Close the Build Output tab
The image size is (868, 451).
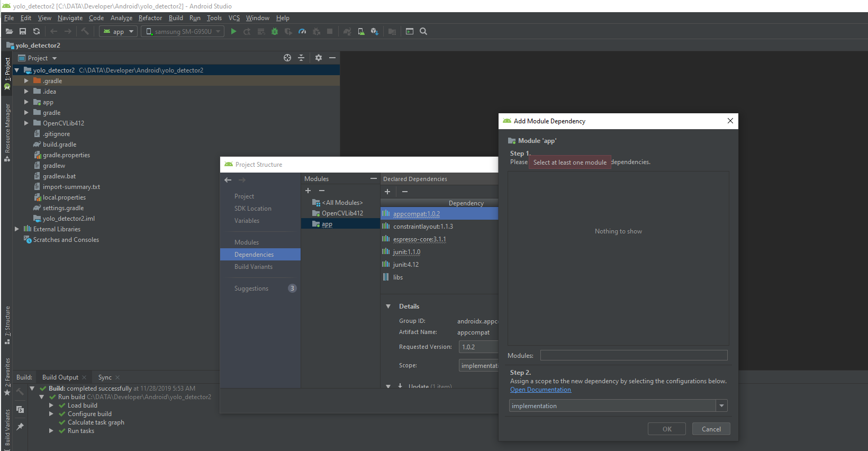pos(84,377)
